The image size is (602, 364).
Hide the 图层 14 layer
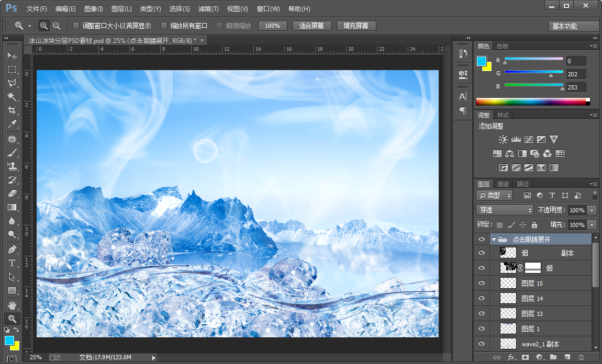tap(482, 298)
